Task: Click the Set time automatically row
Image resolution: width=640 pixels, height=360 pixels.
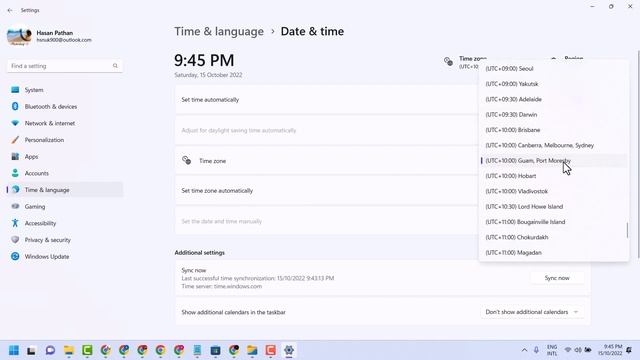Action: click(x=327, y=100)
